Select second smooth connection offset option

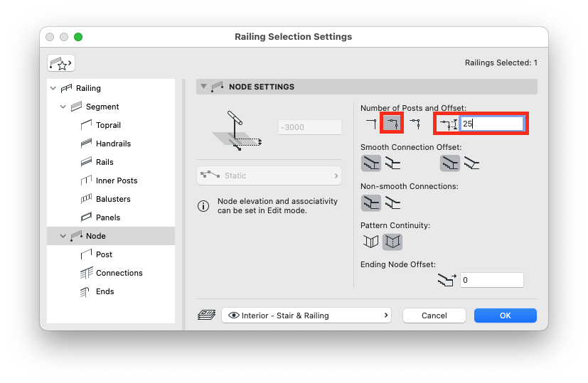(x=392, y=163)
